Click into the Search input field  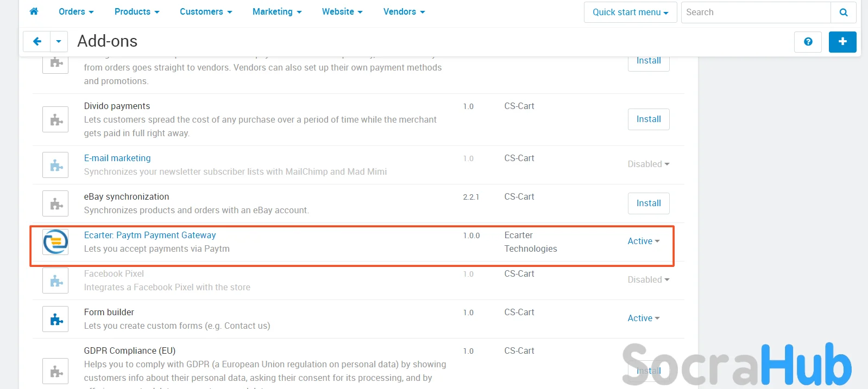point(755,12)
